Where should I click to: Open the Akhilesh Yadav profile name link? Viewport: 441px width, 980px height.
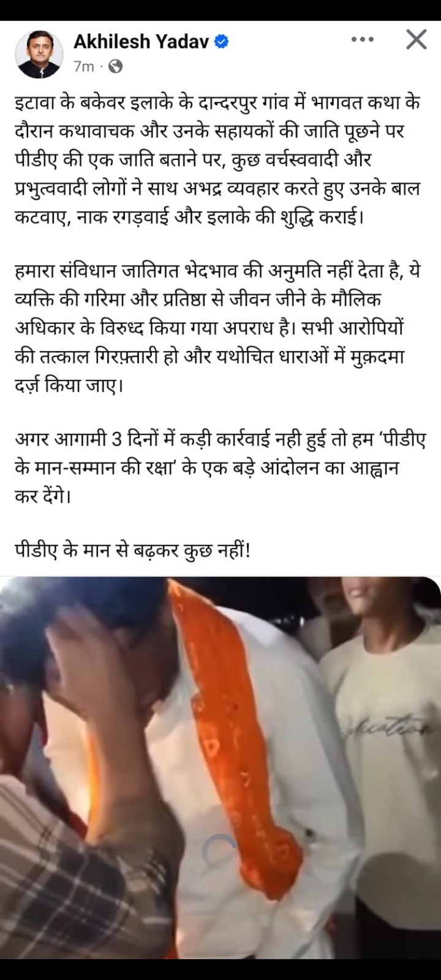click(141, 42)
